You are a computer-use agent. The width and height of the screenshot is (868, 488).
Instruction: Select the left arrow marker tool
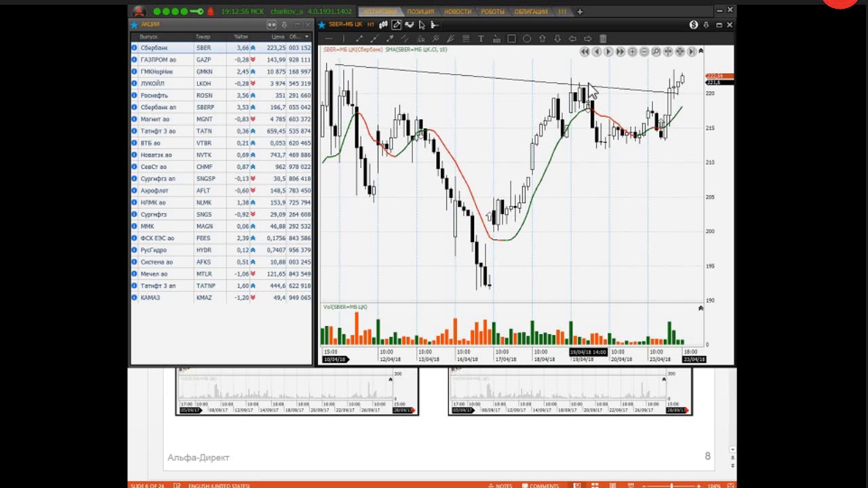[x=572, y=39]
